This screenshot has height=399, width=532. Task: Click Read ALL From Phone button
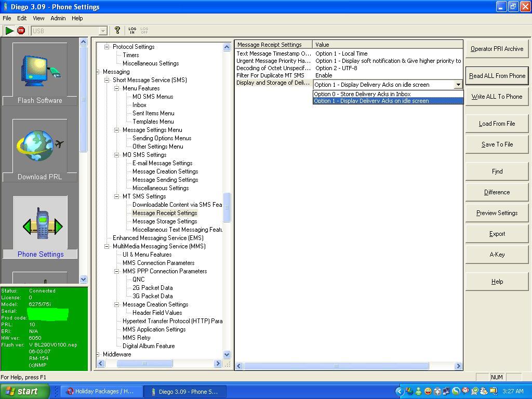click(x=497, y=76)
